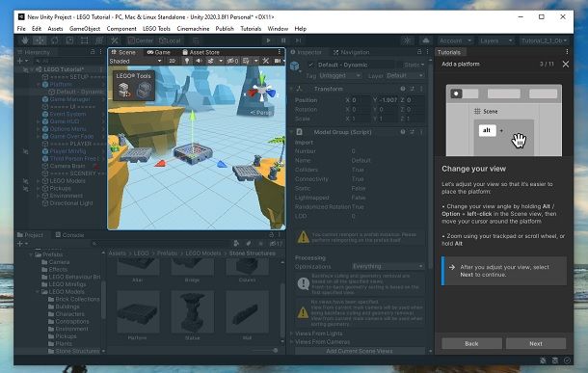The image size is (588, 373).
Task: Open Tutorials panel kebab menu
Action: coord(567,52)
